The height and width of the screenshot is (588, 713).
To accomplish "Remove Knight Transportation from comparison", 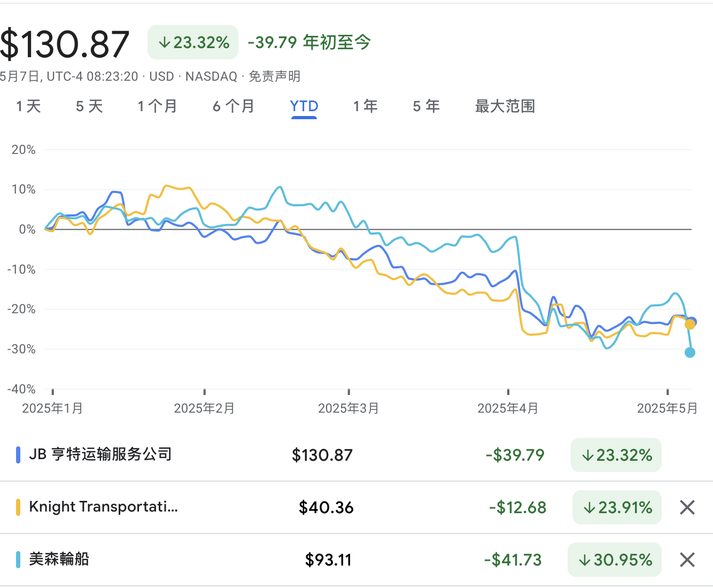I will (687, 507).
